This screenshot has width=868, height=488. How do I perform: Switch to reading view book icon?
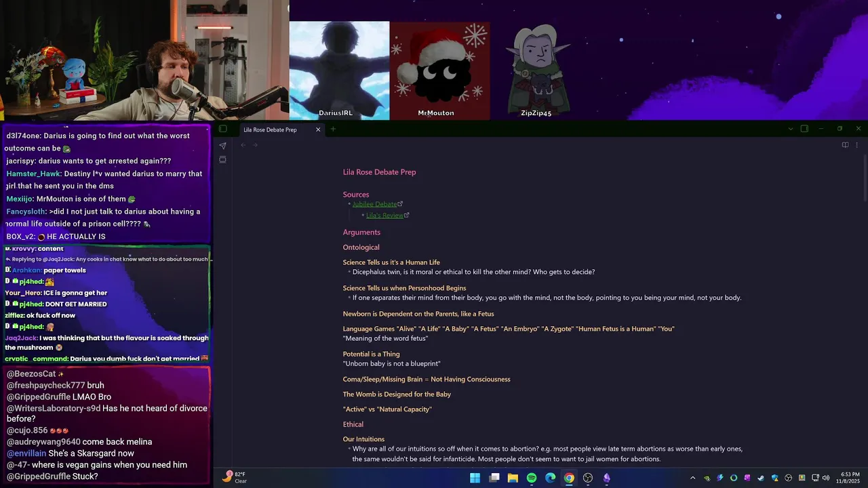click(845, 144)
